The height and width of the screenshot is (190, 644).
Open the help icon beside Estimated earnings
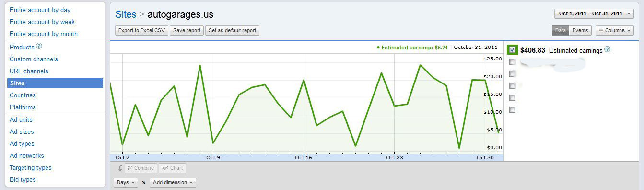608,49
